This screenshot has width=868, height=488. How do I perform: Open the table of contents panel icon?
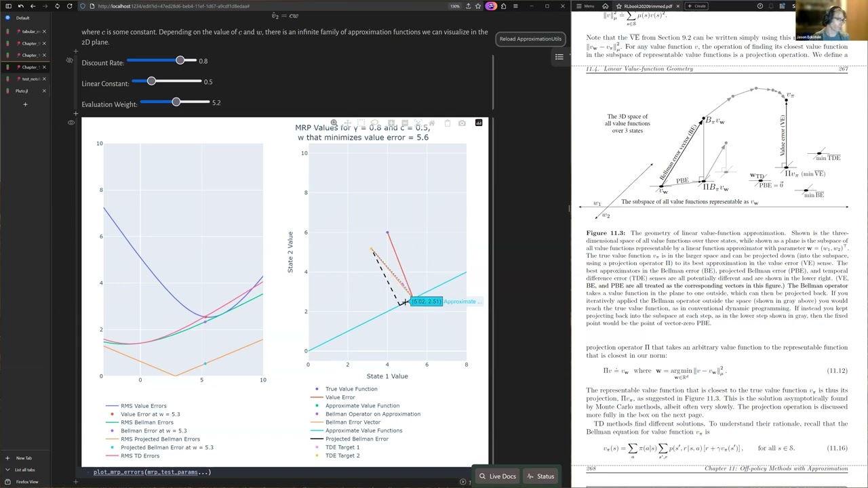[559, 57]
